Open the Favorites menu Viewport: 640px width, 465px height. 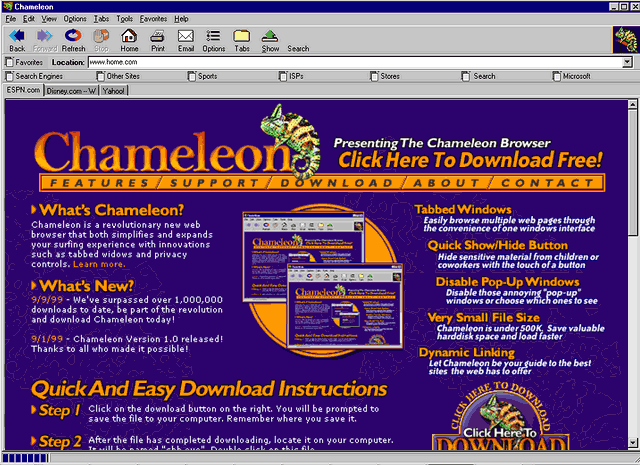153,19
